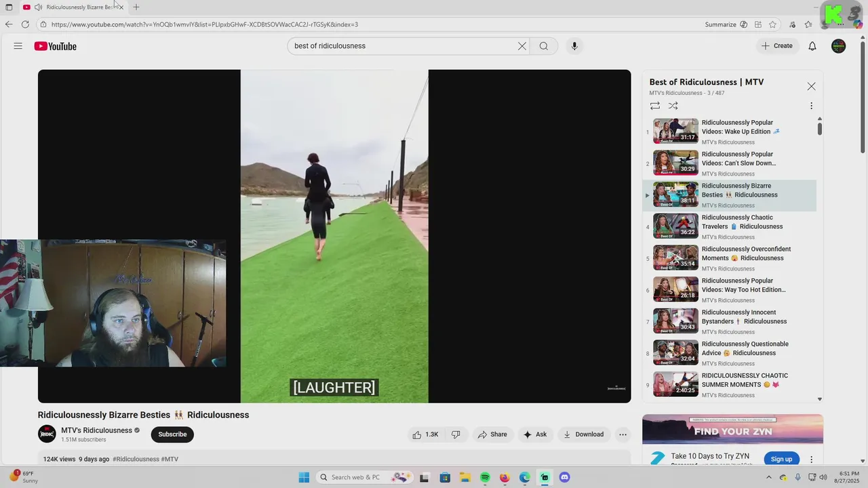Open MTV's Ridiculousness channel name link

[97, 430]
